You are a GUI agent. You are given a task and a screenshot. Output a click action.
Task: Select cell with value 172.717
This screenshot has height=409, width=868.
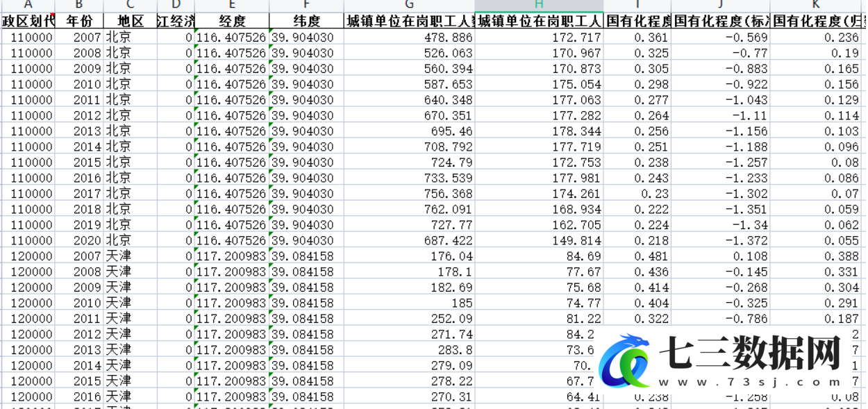[539, 37]
